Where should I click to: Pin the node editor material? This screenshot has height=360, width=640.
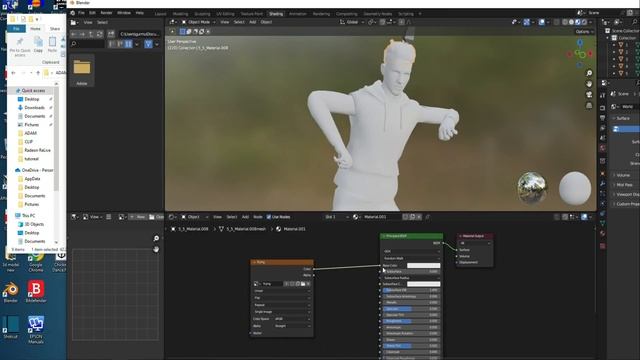point(427,217)
